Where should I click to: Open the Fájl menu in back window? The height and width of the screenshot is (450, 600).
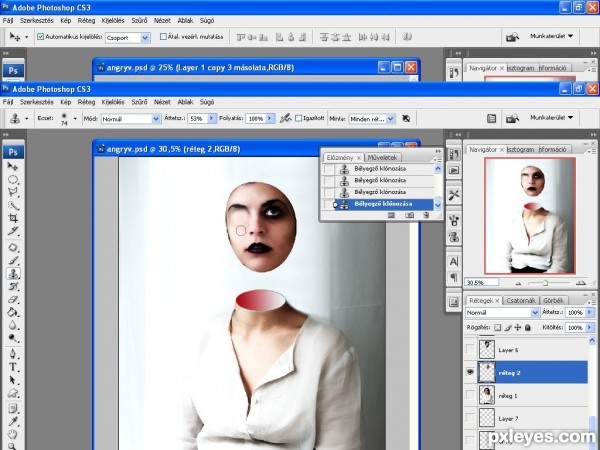(8, 20)
